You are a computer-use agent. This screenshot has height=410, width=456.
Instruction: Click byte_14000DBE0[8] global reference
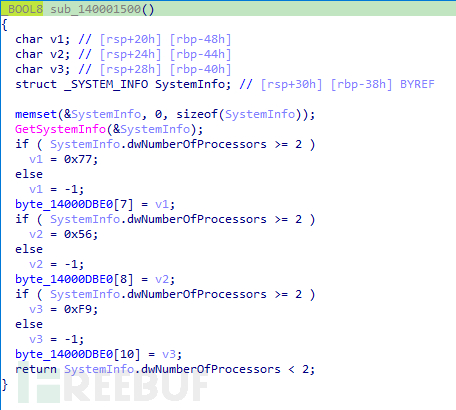74,279
